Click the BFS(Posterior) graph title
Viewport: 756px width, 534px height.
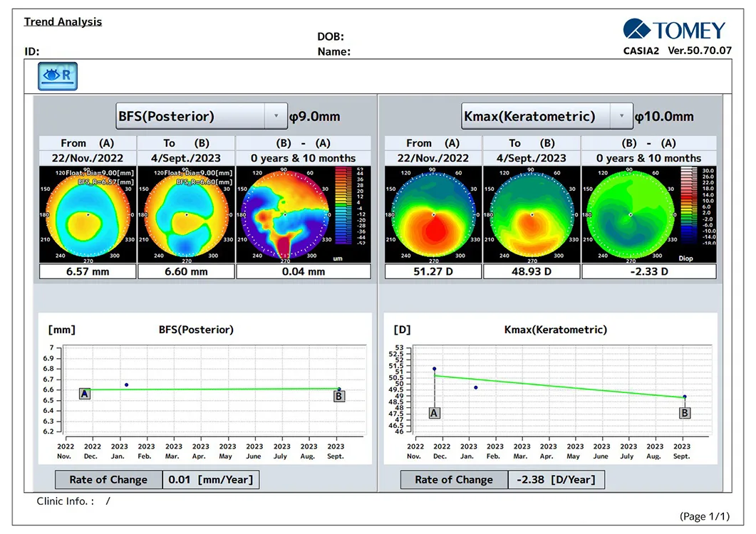(196, 330)
